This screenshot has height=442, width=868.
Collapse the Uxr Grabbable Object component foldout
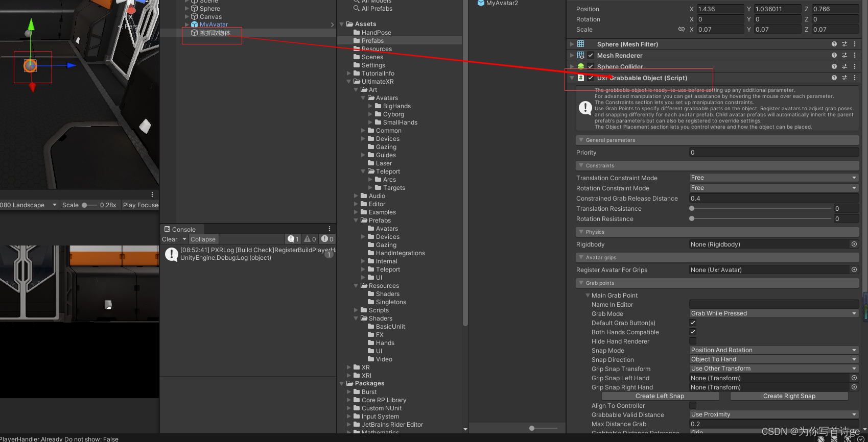pos(572,78)
